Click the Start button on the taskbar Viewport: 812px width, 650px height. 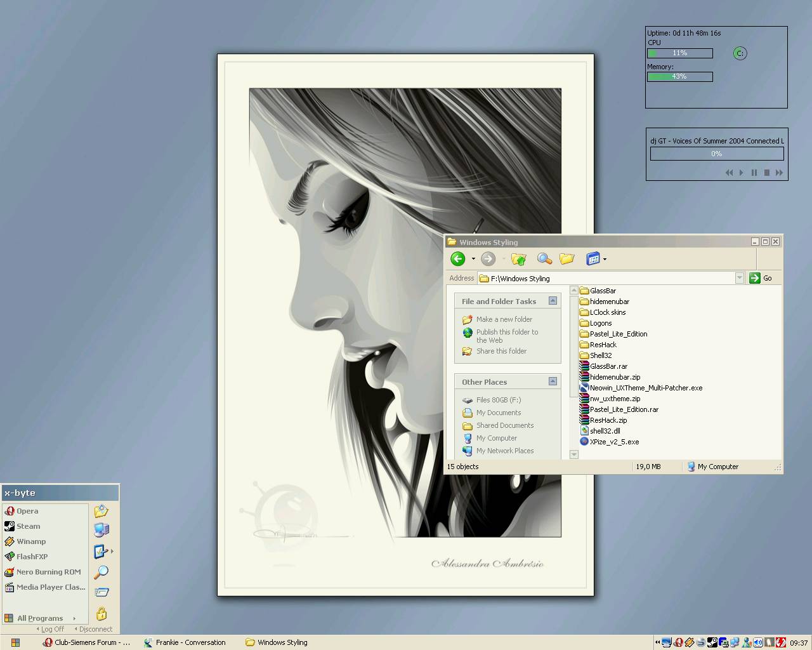coord(15,642)
